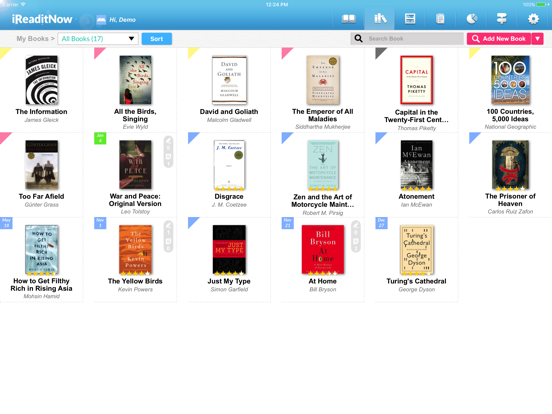Click author name Robert M. Pirsig
552x414 pixels.
point(323,213)
